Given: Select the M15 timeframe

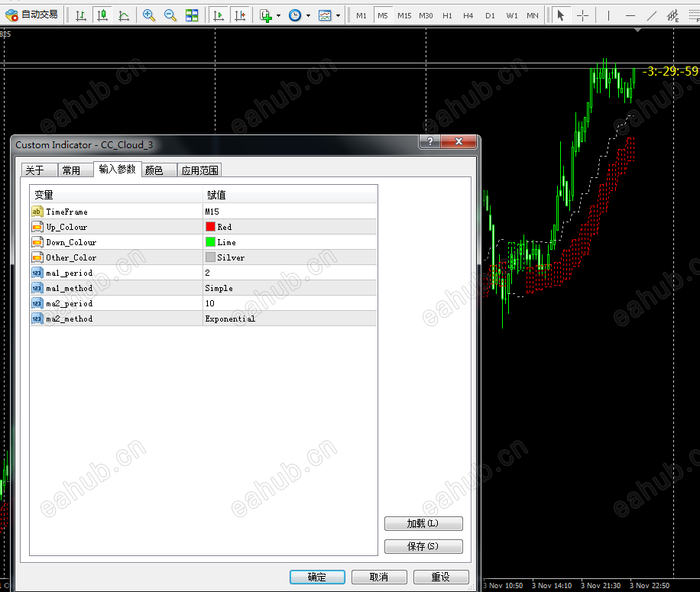Looking at the screenshot, I should click(x=404, y=15).
